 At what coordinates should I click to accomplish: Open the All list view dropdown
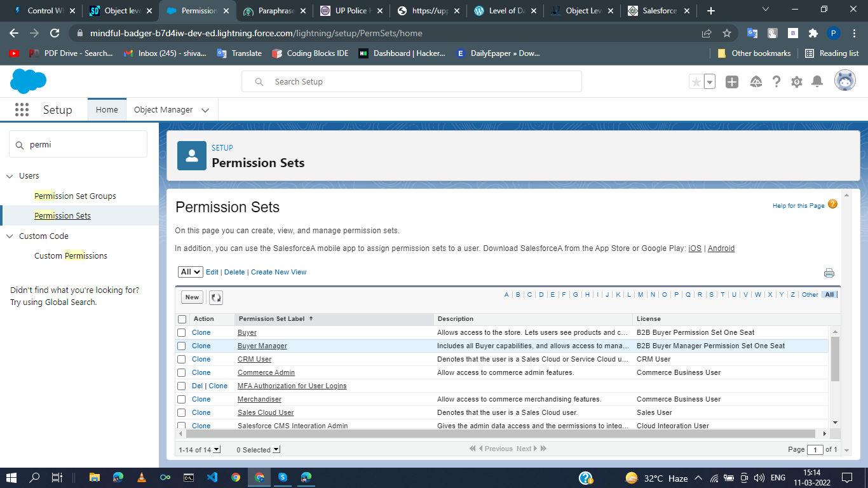190,272
